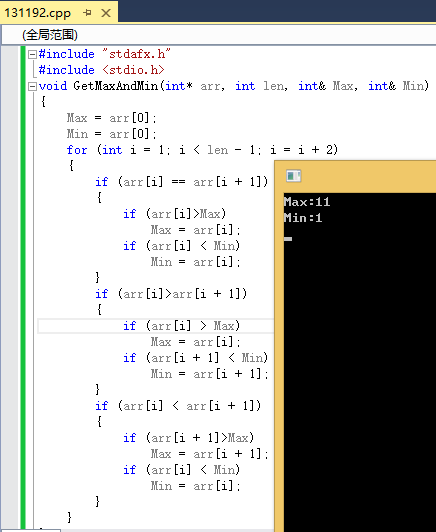The height and width of the screenshot is (532, 436).
Task: Click the for loop header line
Action: 202,150
